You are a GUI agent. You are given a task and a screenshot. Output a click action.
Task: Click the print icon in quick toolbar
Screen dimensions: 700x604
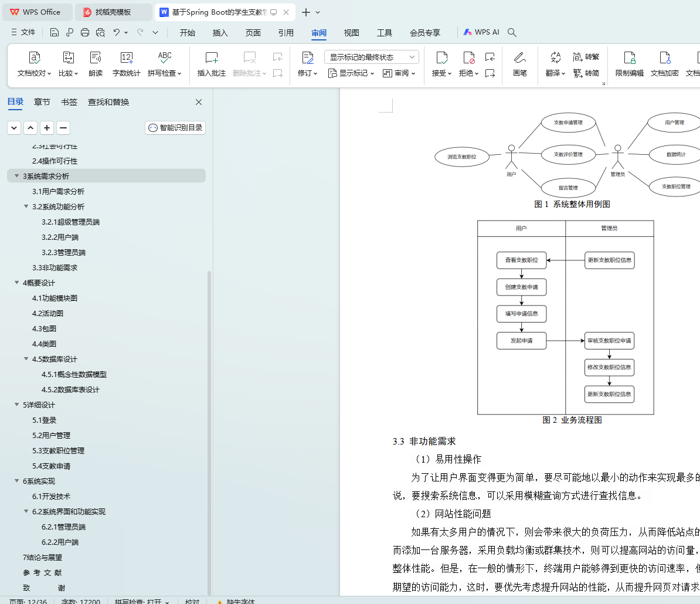85,32
